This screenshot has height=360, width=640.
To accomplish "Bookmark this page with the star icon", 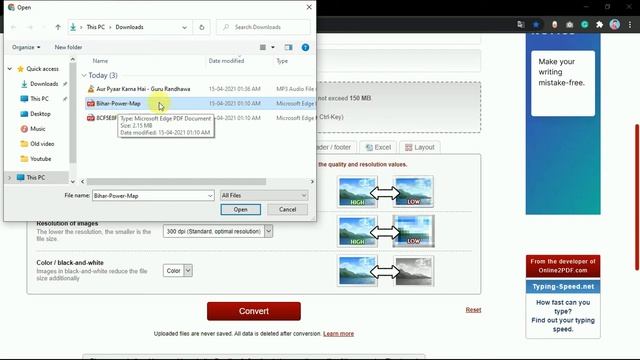I will point(536,24).
